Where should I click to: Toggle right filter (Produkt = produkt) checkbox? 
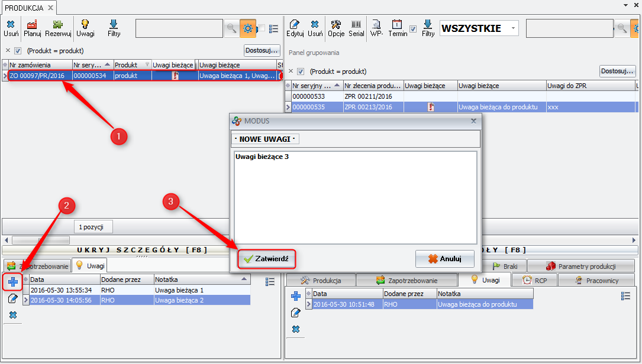point(301,71)
